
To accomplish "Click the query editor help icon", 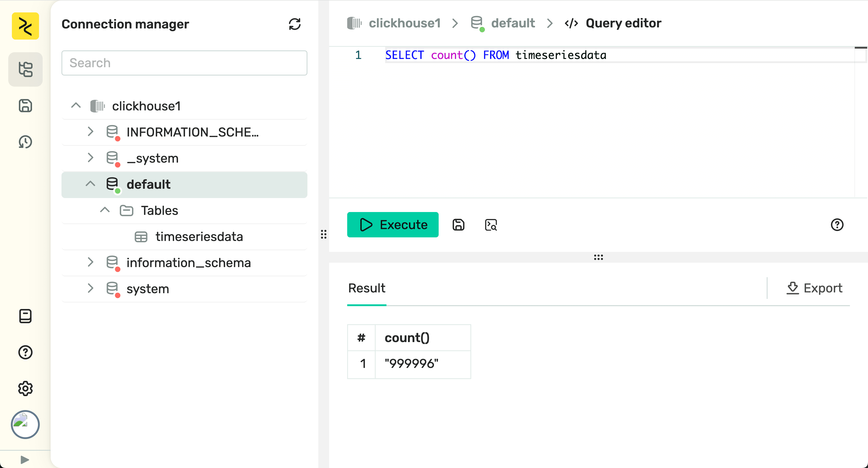I will click(x=837, y=224).
